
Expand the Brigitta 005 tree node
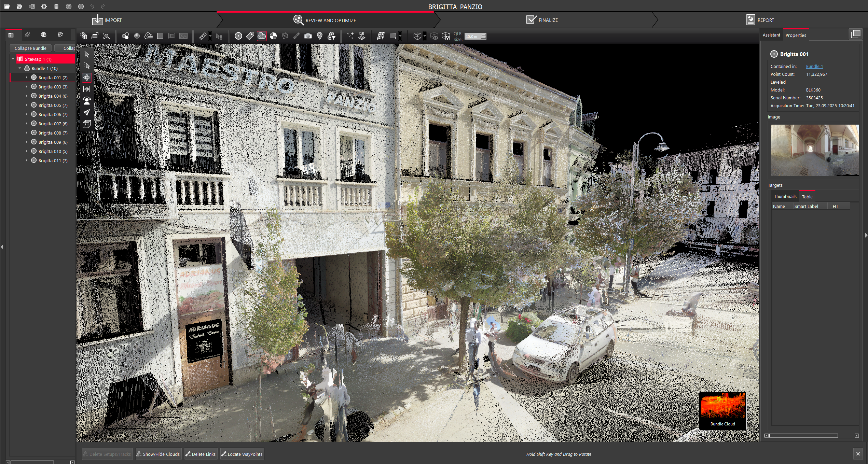coord(27,105)
